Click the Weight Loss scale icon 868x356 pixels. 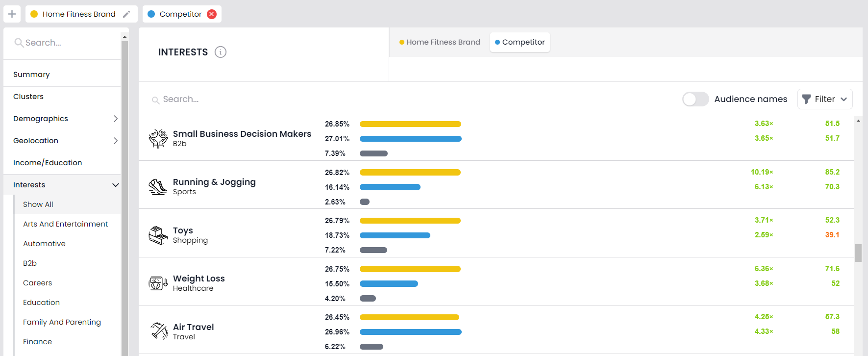click(158, 283)
